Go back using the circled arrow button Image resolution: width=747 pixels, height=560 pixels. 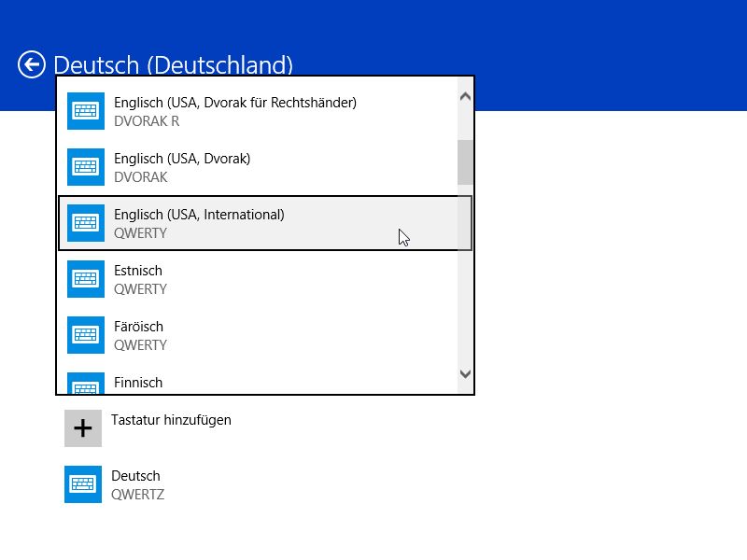click(x=32, y=64)
